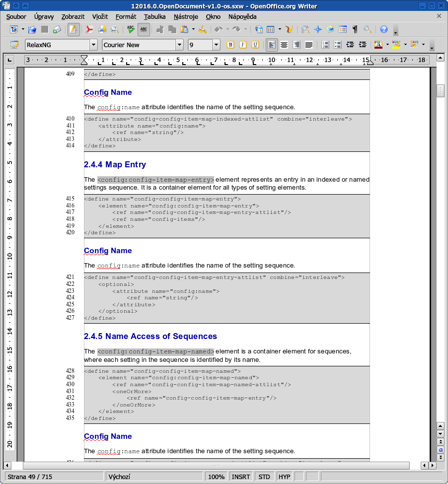Viewport: 448px width, 484px height.
Task: Open the Navigator compass icon
Action: [x=317, y=29]
